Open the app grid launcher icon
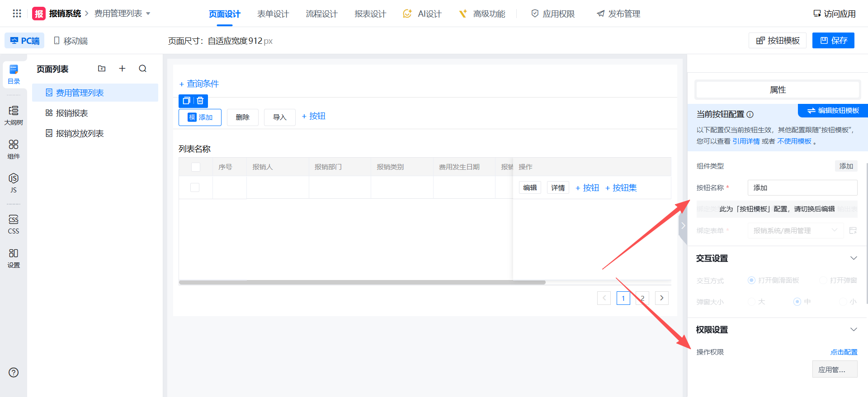The image size is (868, 397). 17,14
